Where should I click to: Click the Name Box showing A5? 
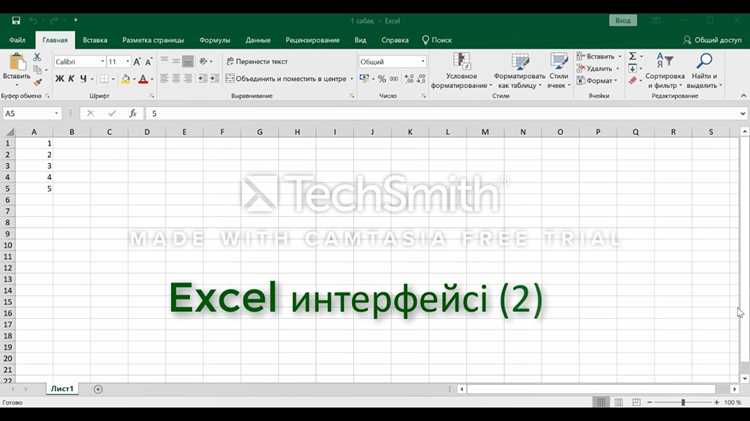(32, 113)
